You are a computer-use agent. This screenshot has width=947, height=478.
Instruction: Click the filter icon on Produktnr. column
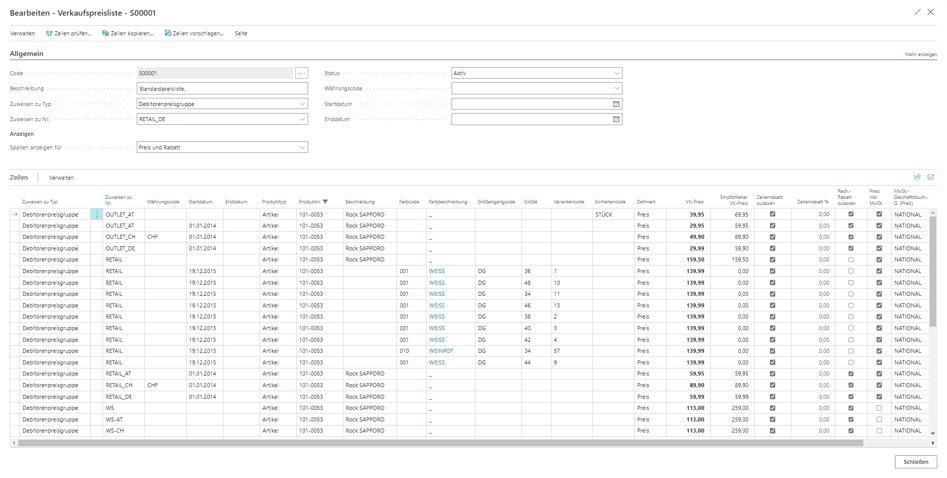(325, 201)
